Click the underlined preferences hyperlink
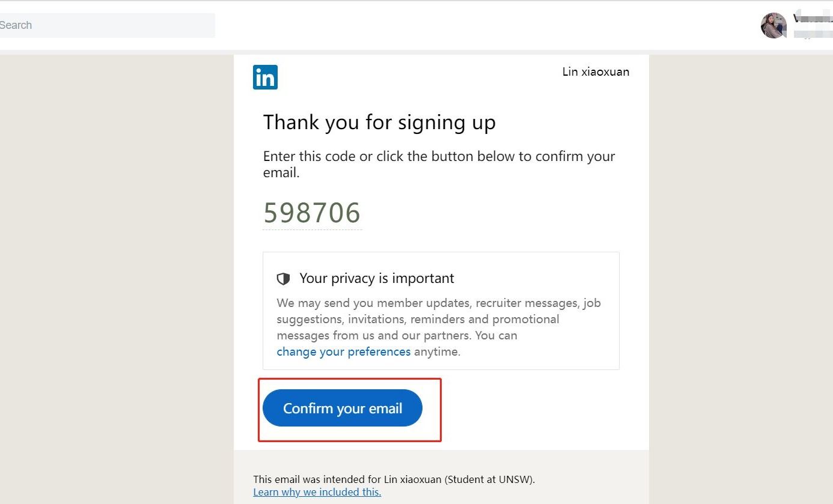833x504 pixels. tap(344, 351)
